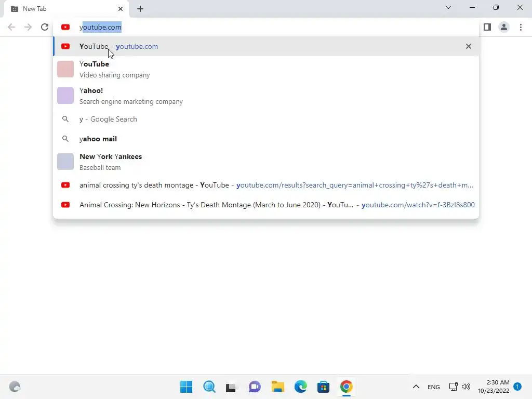Click magnifier icon beside 'y - Google Search'

click(x=65, y=119)
